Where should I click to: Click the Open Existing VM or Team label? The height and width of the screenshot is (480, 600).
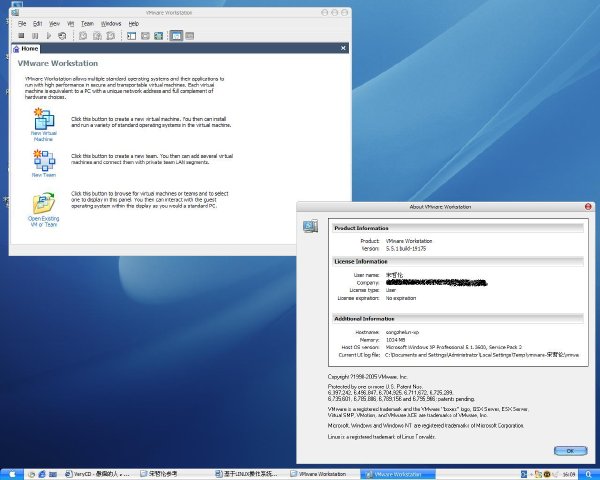[44, 222]
